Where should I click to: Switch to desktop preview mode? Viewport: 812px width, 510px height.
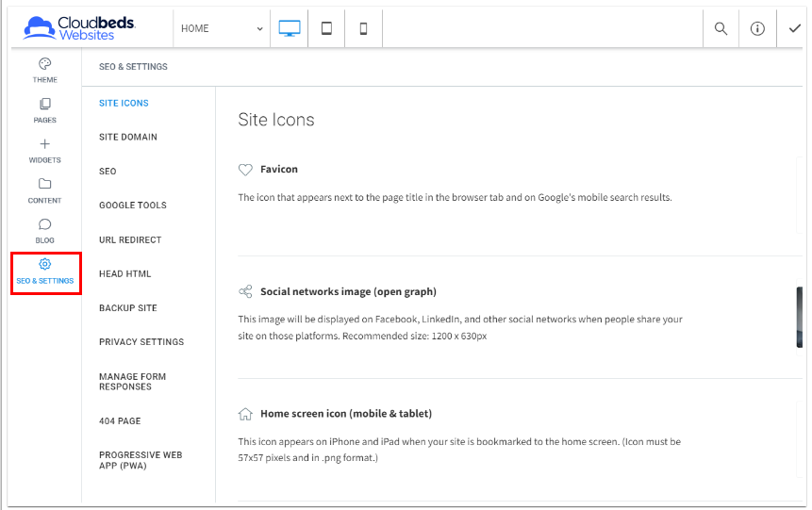290,28
